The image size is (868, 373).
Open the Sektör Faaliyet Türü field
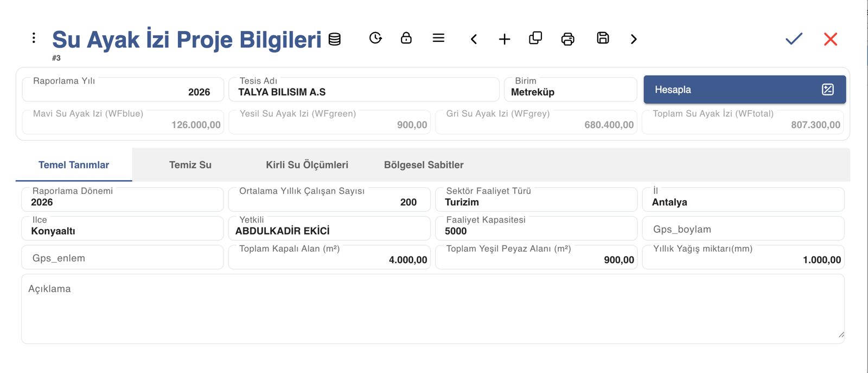pyautogui.click(x=536, y=200)
